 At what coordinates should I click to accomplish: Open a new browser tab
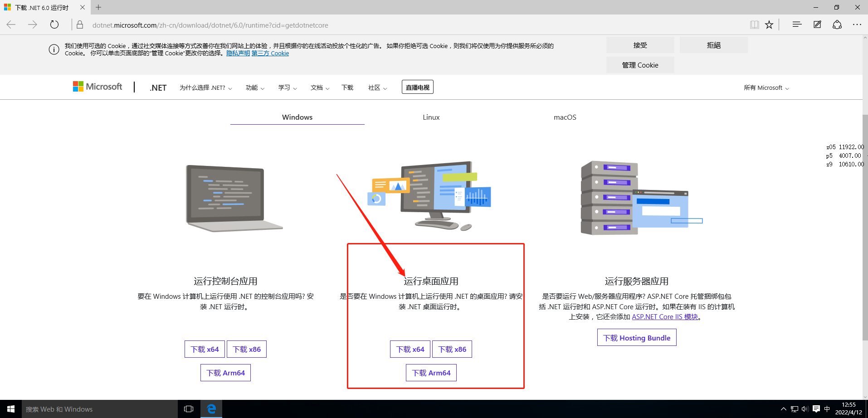point(98,7)
